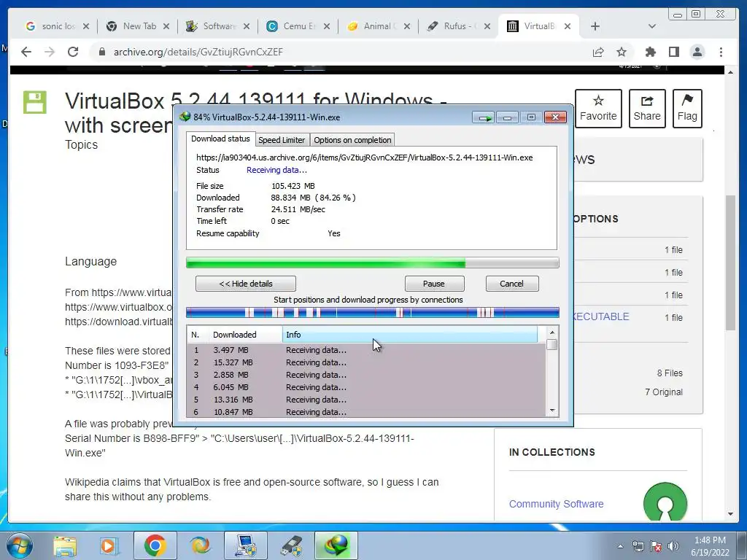The width and height of the screenshot is (747, 560).
Task: Open the Speed Limiter tab
Action: [282, 140]
